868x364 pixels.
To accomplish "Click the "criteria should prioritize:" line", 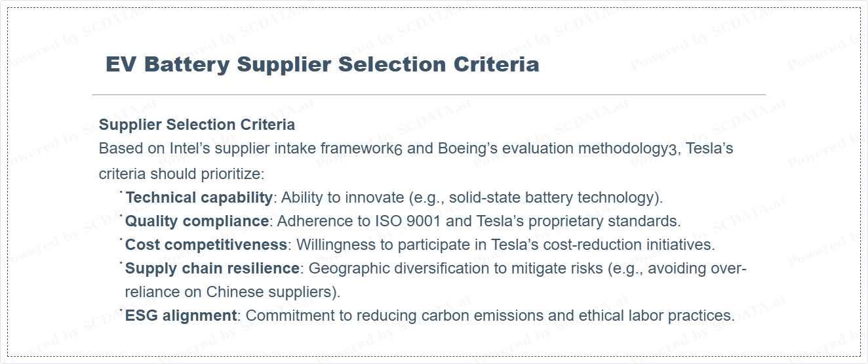I will point(181,174).
